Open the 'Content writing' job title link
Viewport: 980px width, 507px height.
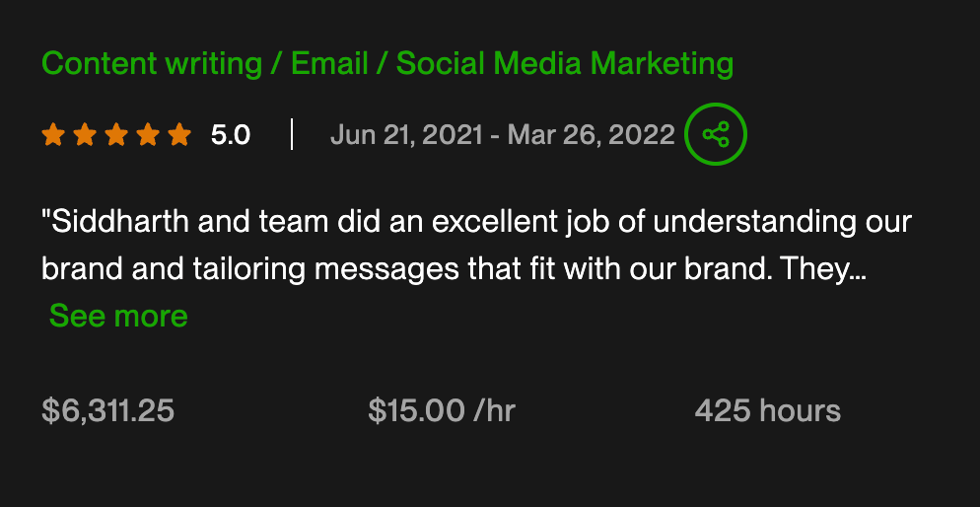152,64
